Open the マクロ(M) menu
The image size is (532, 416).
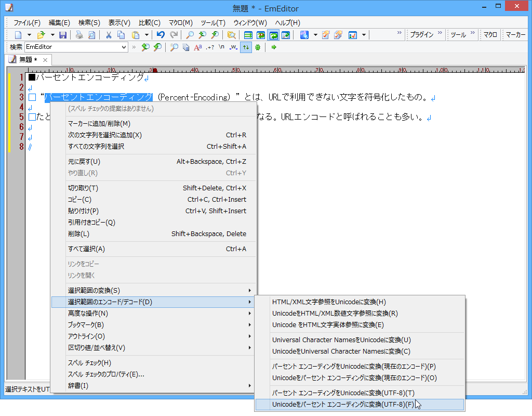[179, 22]
